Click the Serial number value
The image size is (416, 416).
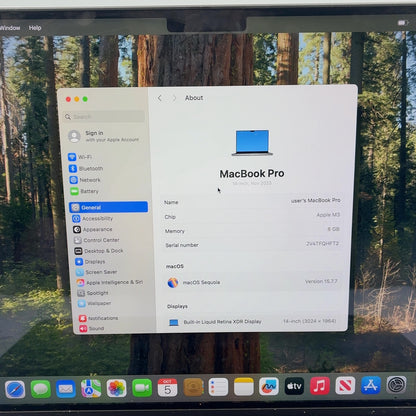click(x=322, y=244)
